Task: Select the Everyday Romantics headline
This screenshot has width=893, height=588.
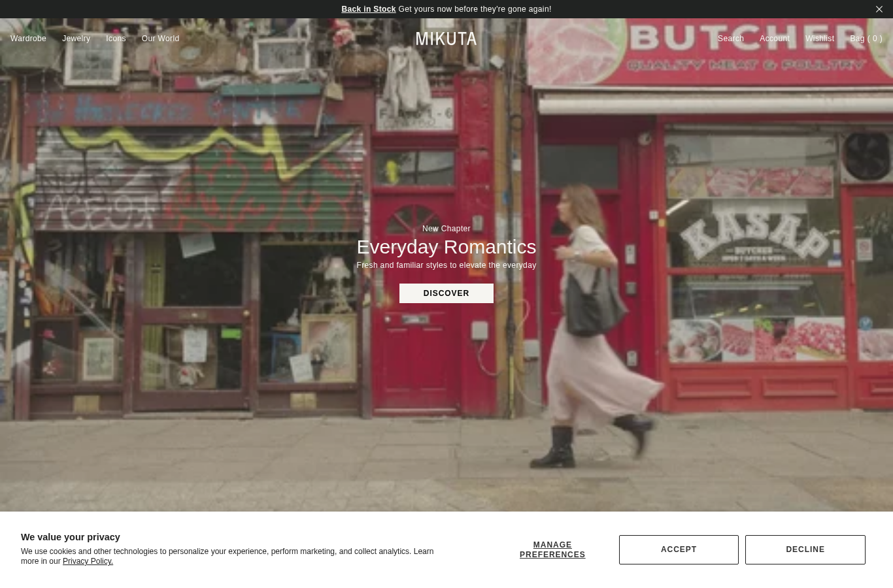Action: (x=446, y=247)
